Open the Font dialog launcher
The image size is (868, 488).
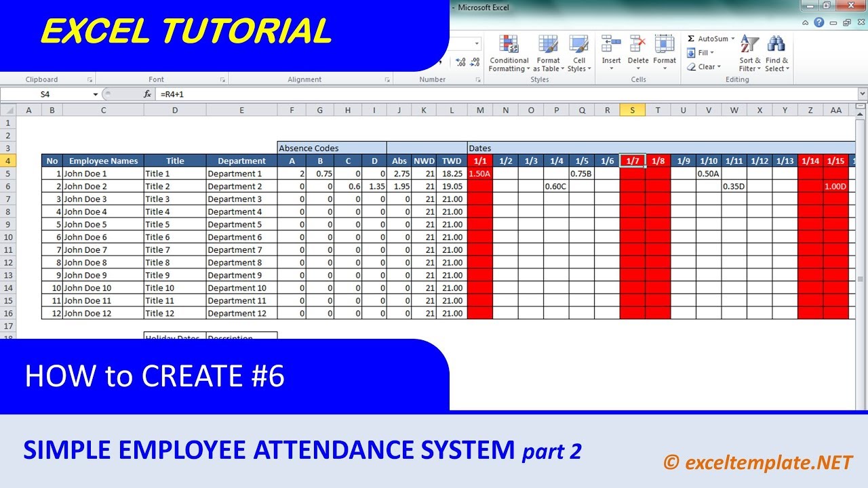tap(222, 80)
